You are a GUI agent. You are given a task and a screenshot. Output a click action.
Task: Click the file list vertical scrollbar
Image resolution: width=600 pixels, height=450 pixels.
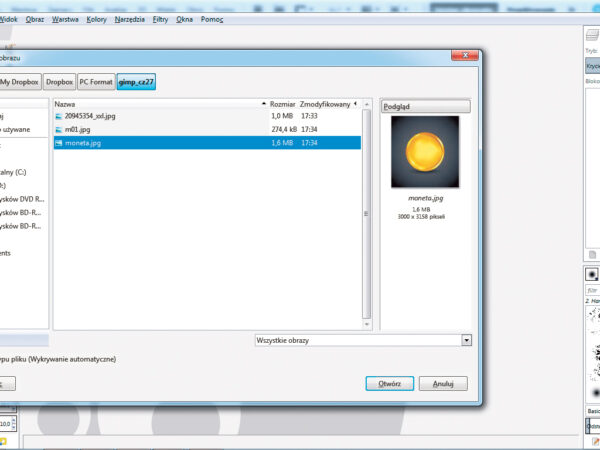point(366,200)
